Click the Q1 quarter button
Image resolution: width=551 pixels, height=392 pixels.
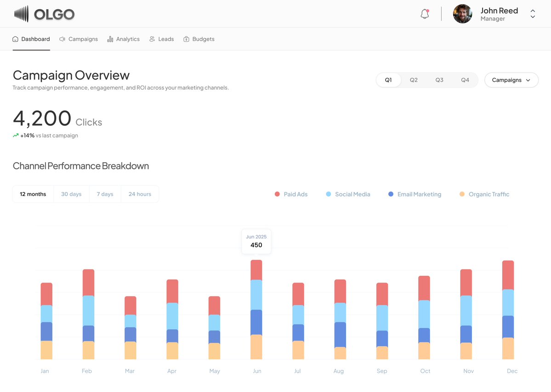(388, 80)
